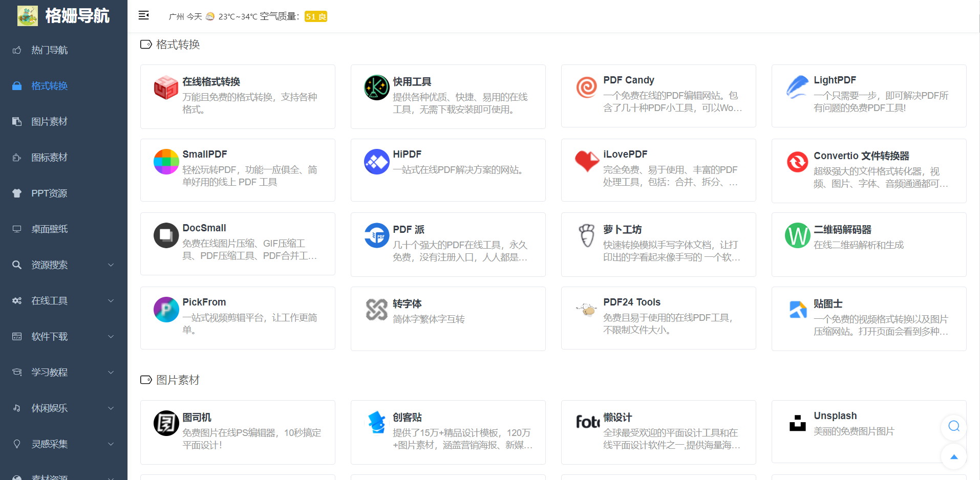Open the floating search icon button
This screenshot has width=980, height=480.
click(x=953, y=426)
